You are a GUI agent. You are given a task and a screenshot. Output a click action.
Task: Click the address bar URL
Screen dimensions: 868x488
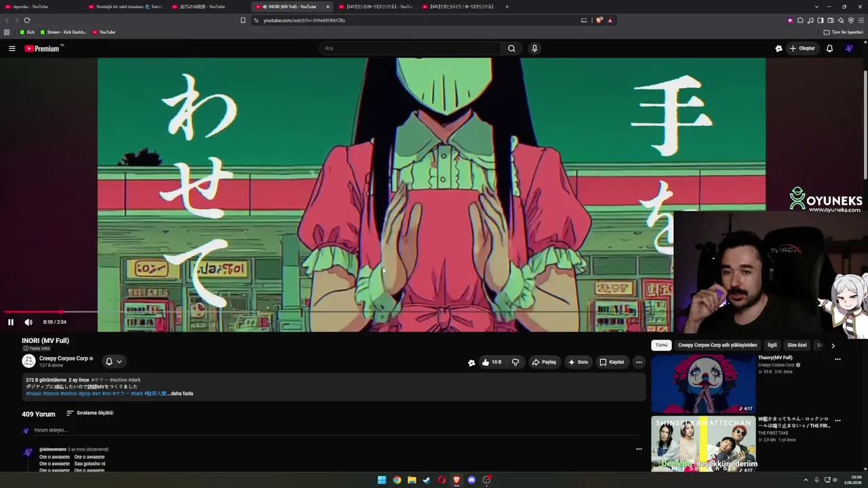pyautogui.click(x=304, y=20)
